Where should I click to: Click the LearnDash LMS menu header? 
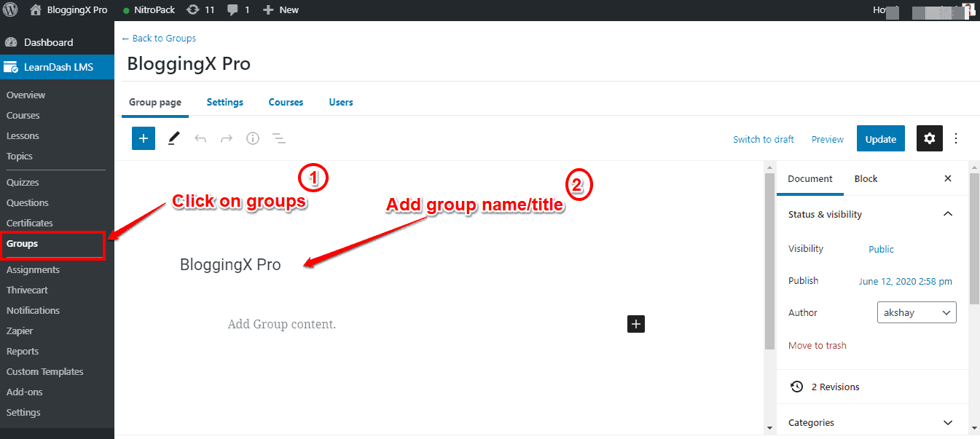click(57, 68)
